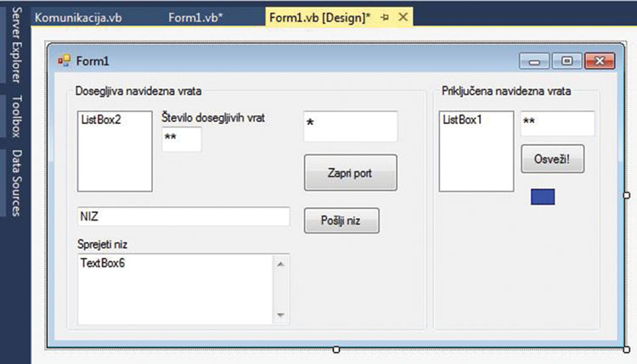Screen dimensions: 637x364
Task: Click the Form1 title bar icon
Action: (64, 61)
